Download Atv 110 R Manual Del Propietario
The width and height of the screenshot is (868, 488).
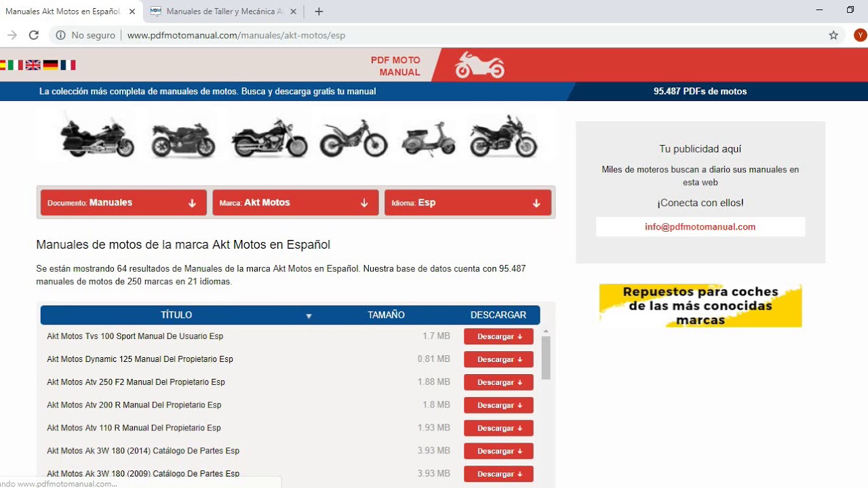pyautogui.click(x=498, y=428)
